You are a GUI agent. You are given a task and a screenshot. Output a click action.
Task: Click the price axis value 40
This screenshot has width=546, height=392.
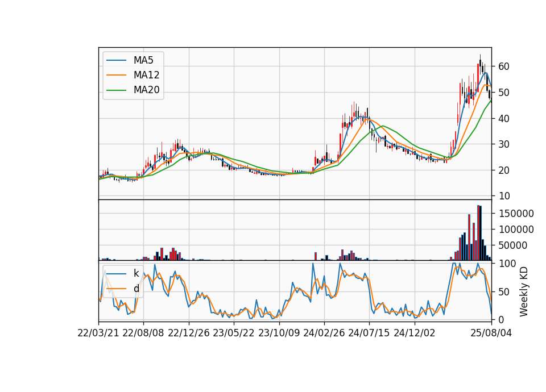point(504,119)
